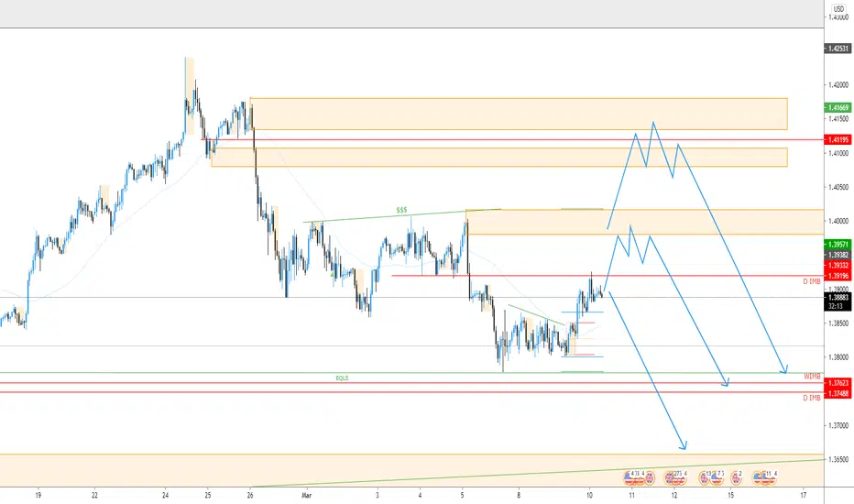The width and height of the screenshot is (854, 504).
Task: Click the 1.37000 tick on price scale
Action: [838, 425]
